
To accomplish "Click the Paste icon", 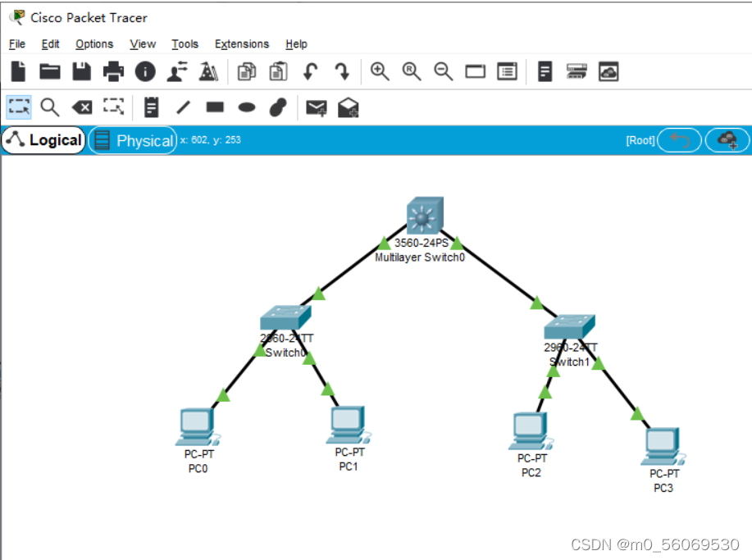I will [278, 71].
